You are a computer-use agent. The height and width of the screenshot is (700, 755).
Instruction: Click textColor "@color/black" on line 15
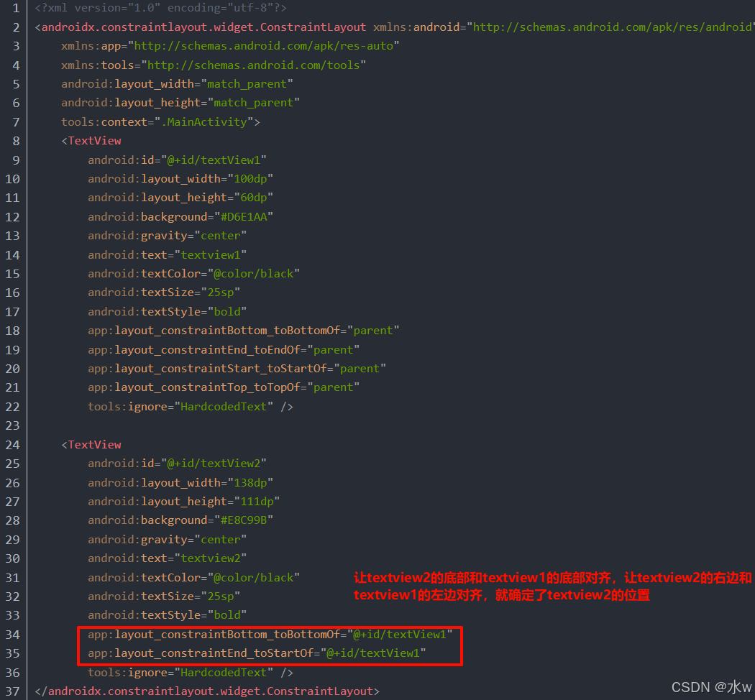click(193, 274)
